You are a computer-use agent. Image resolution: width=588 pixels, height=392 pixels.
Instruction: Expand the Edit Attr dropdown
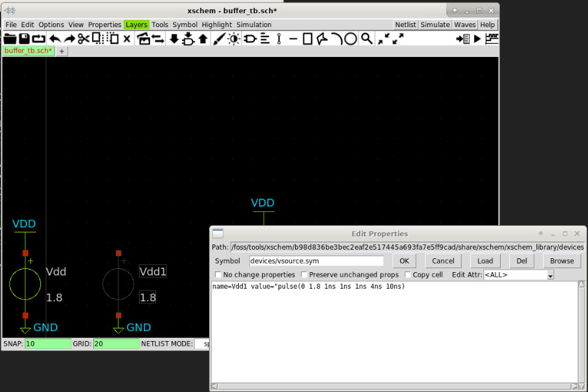coord(550,275)
